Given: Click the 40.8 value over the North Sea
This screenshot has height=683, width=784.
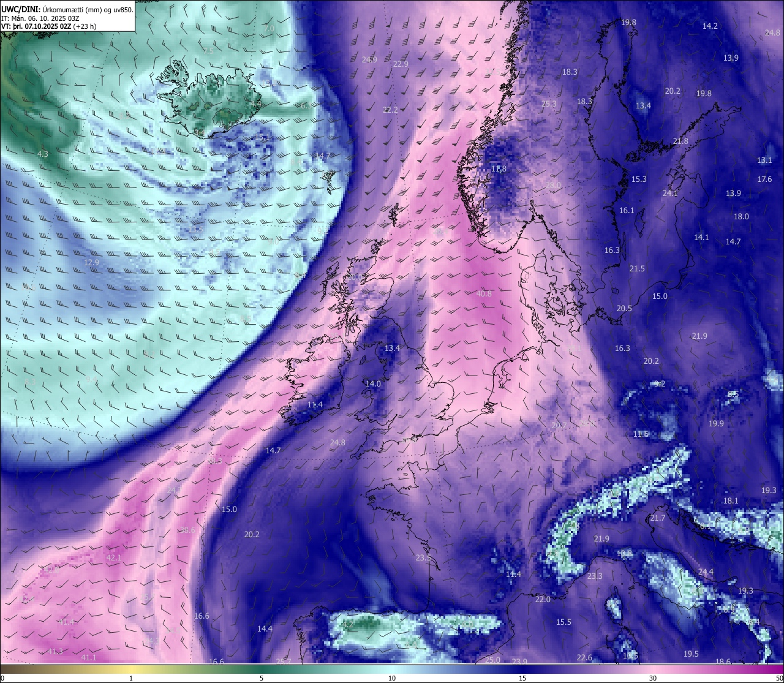Looking at the screenshot, I should [484, 294].
